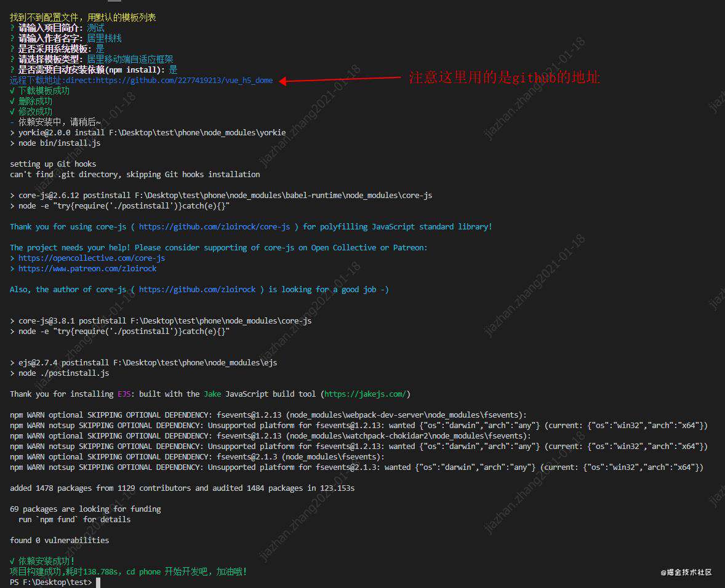Screen dimensions: 725x588
Task: Click the '下载模板成功' status line
Action: pos(40,90)
